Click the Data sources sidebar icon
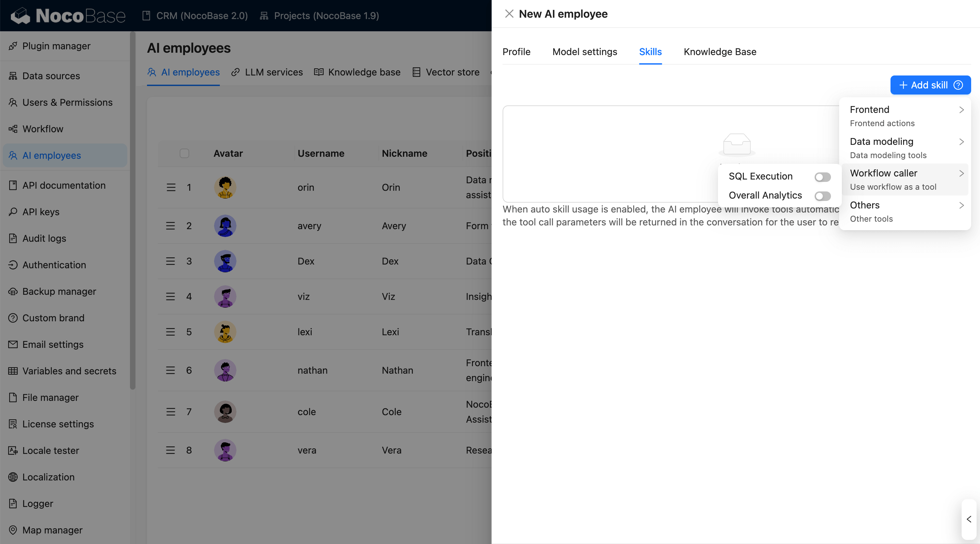 click(x=13, y=76)
